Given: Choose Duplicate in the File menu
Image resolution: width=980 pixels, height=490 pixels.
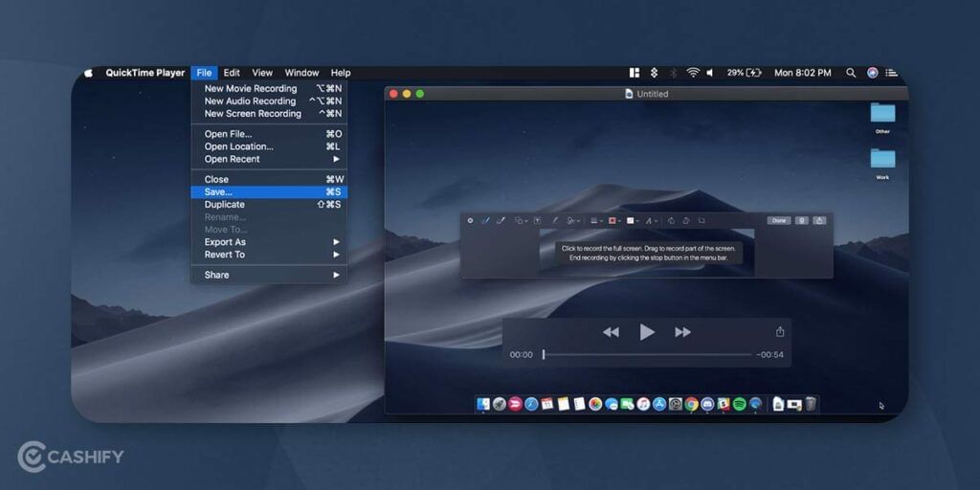Looking at the screenshot, I should 269,205.
